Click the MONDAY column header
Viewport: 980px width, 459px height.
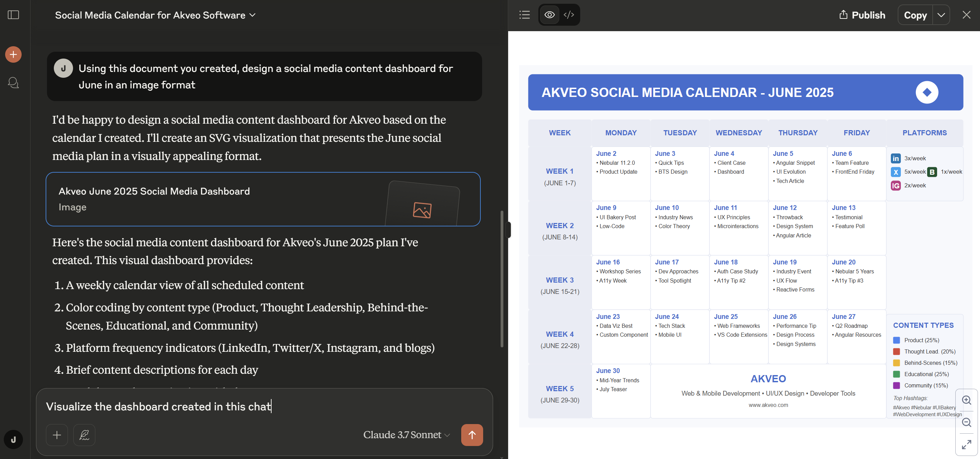coord(621,133)
